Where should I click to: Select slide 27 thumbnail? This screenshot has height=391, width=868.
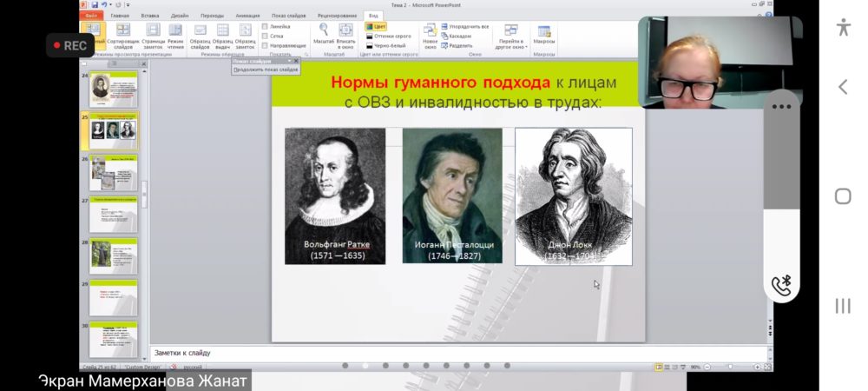[x=114, y=215]
